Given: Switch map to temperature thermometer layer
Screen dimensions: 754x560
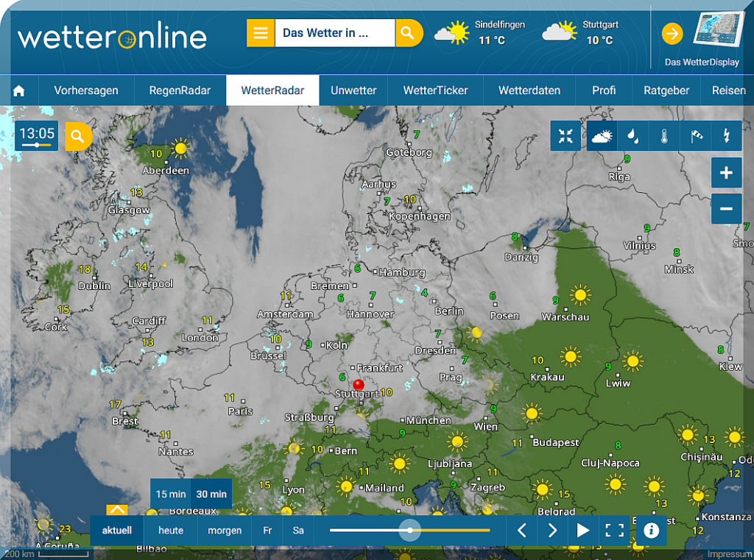Looking at the screenshot, I should [x=664, y=136].
